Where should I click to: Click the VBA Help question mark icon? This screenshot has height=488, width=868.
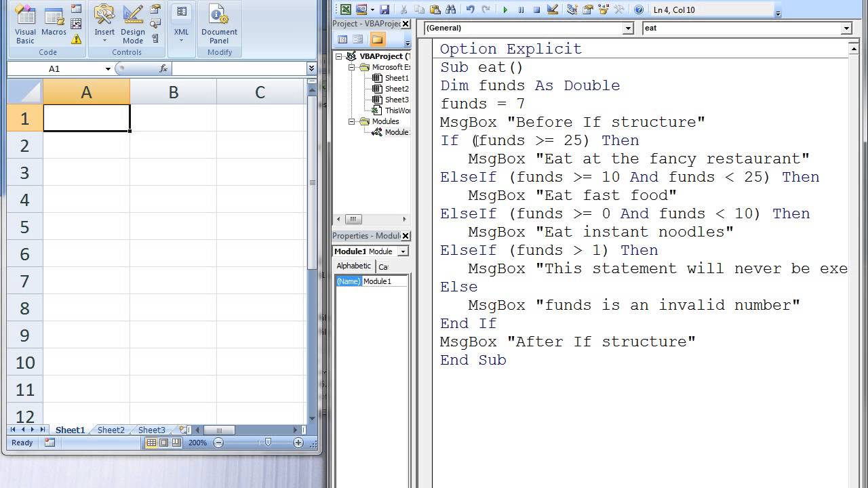pos(639,9)
